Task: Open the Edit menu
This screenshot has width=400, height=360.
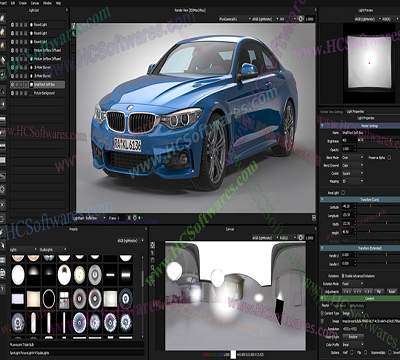Action: click(13, 3)
